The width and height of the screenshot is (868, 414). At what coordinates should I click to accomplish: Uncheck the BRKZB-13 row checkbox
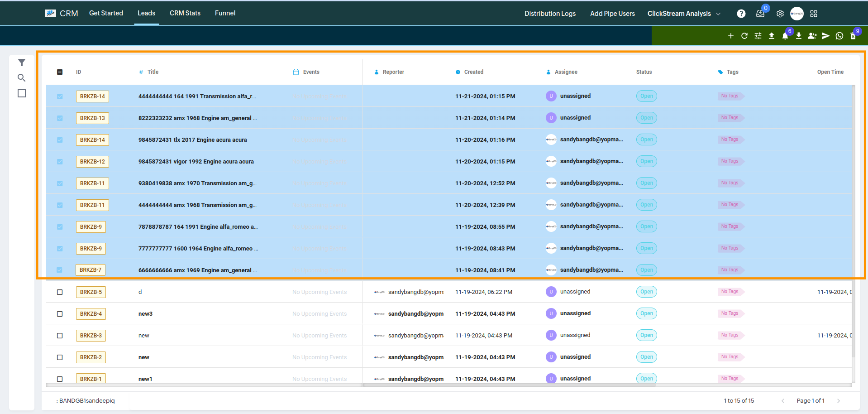tap(60, 118)
